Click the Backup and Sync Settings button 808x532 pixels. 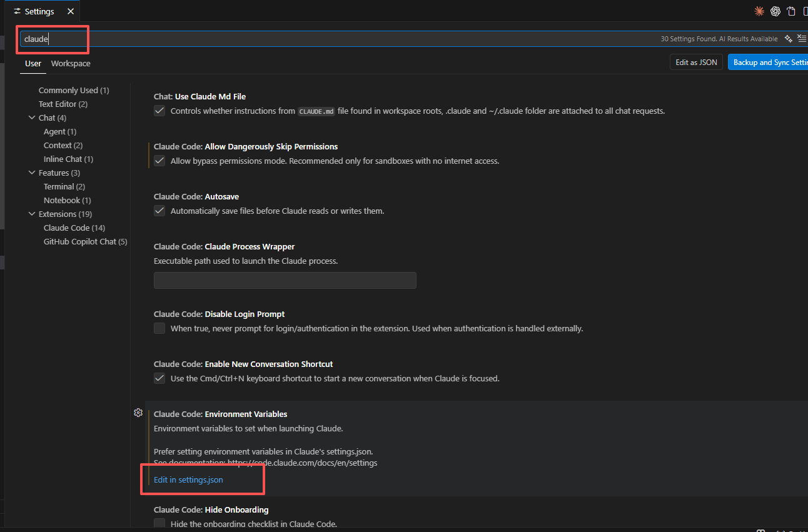tap(768, 63)
